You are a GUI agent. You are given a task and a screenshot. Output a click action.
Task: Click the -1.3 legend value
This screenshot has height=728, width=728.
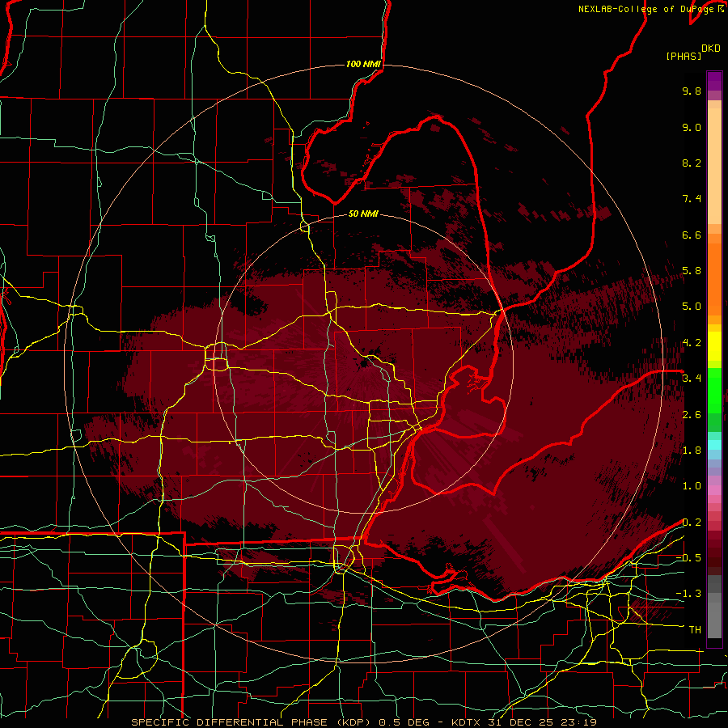tap(688, 594)
